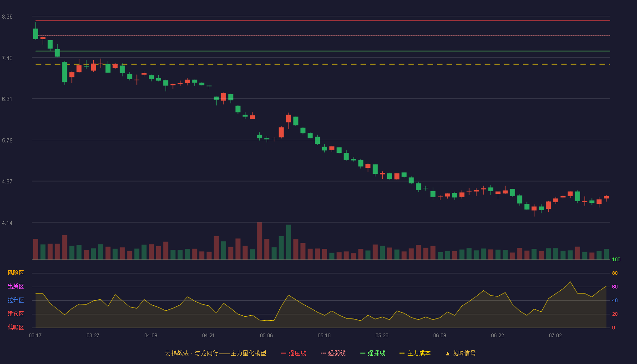Click the 云梯战法 主力量化模型 title text
Image resolution: width=637 pixels, height=364 pixels.
[x=215, y=353]
